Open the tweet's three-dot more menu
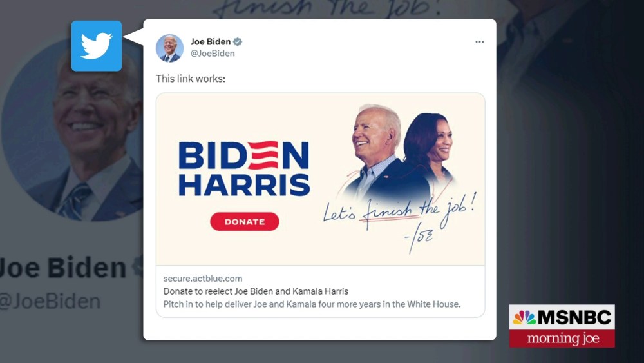The width and height of the screenshot is (644, 363). [x=479, y=41]
